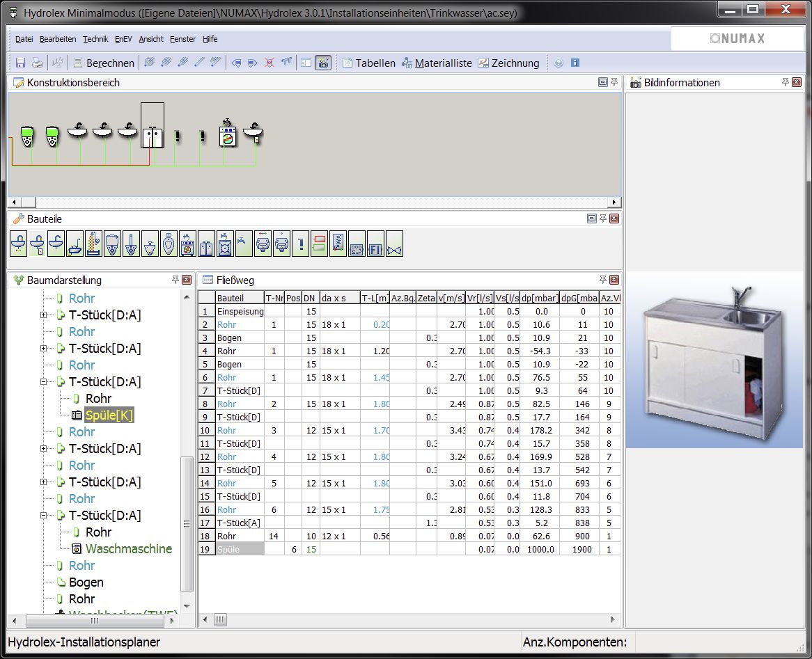Select Spüle[K] in the tree

coord(109,415)
